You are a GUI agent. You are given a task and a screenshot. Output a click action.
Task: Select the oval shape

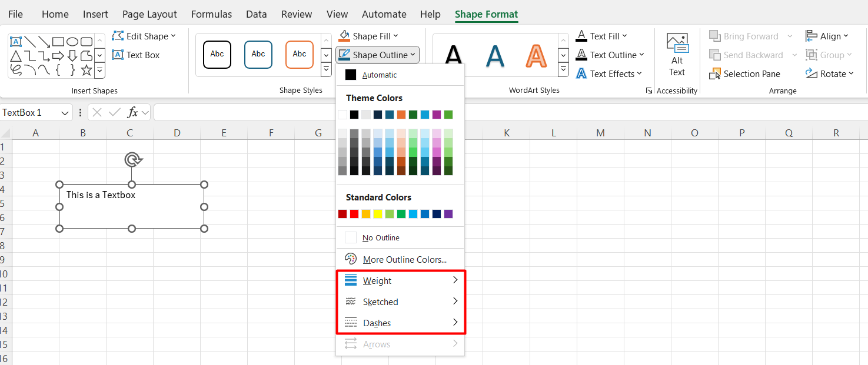coord(72,42)
